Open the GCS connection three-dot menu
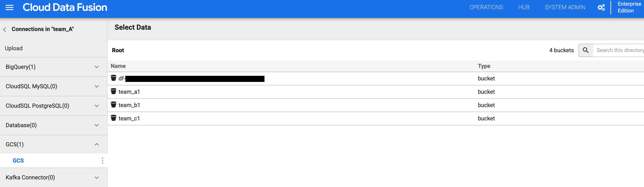The height and width of the screenshot is (187, 644). pos(103,161)
